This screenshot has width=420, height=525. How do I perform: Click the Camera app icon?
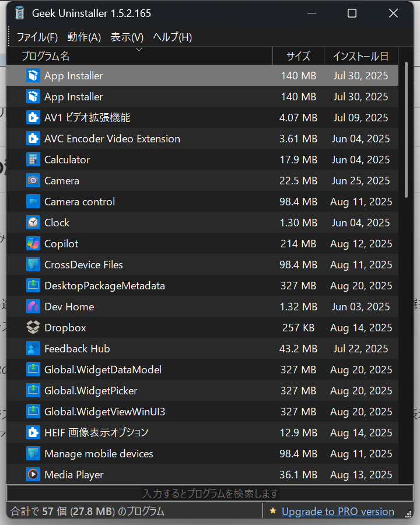coord(33,181)
